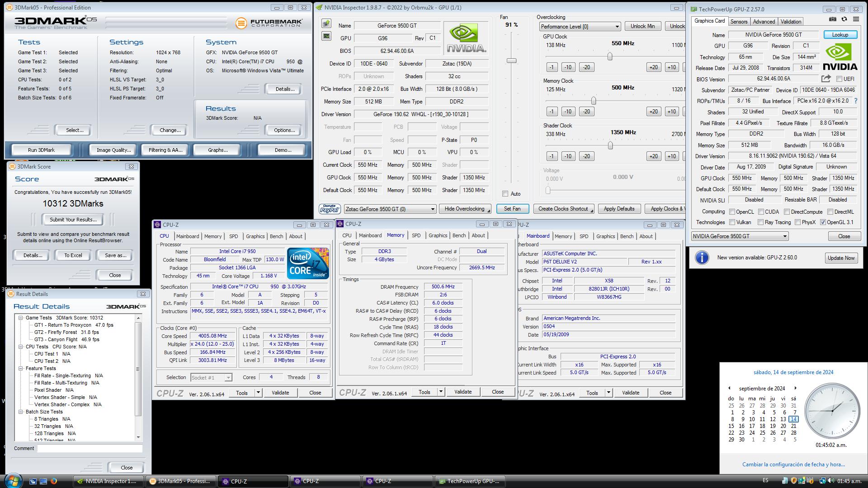The width and height of the screenshot is (868, 488).
Task: Click Cambiar la configuración de fecha link
Action: click(793, 465)
